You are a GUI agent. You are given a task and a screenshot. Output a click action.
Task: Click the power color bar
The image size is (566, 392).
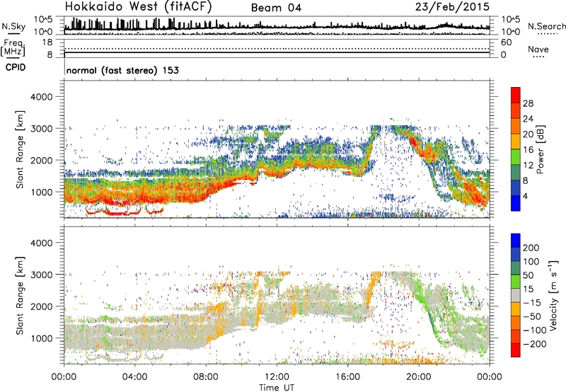click(x=516, y=149)
